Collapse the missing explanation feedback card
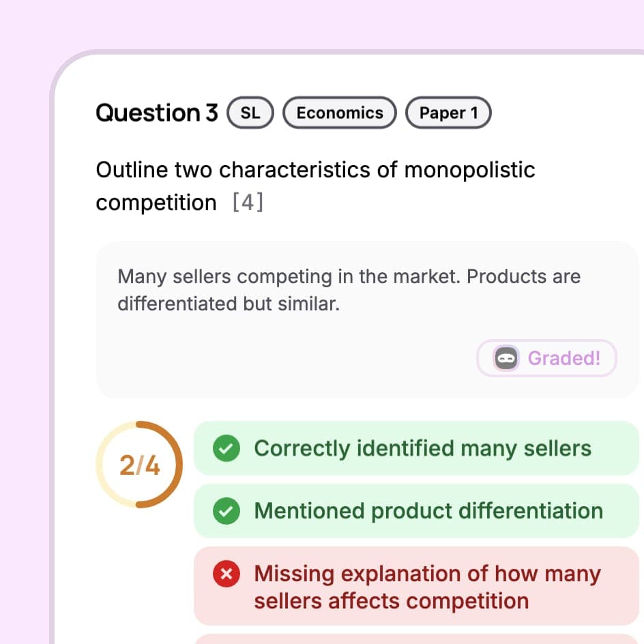The height and width of the screenshot is (644, 644). (x=417, y=587)
